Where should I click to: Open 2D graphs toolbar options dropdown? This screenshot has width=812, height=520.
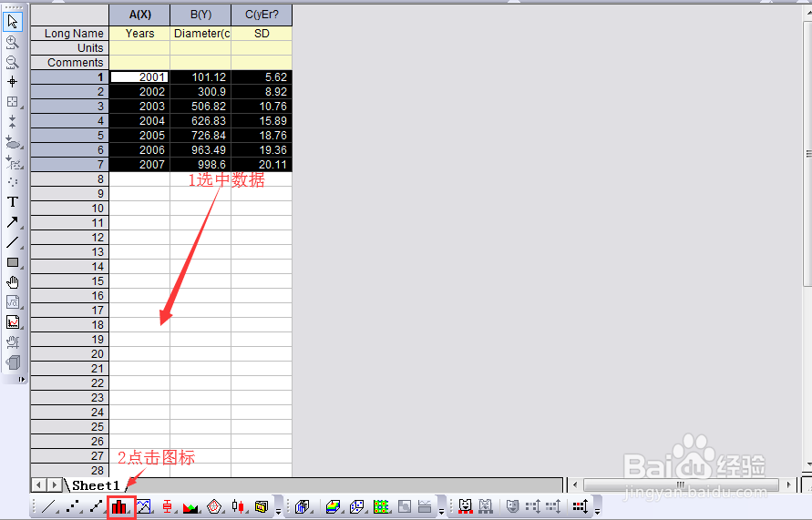tap(279, 511)
